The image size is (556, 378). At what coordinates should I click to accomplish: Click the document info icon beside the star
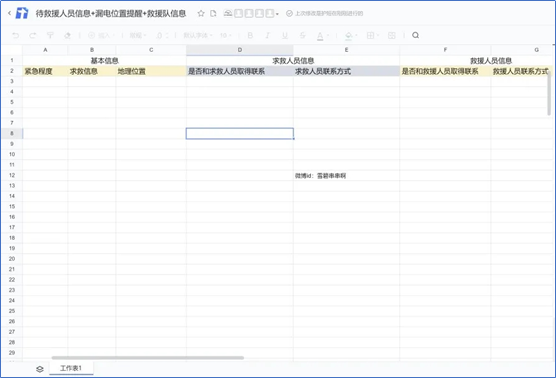(213, 13)
